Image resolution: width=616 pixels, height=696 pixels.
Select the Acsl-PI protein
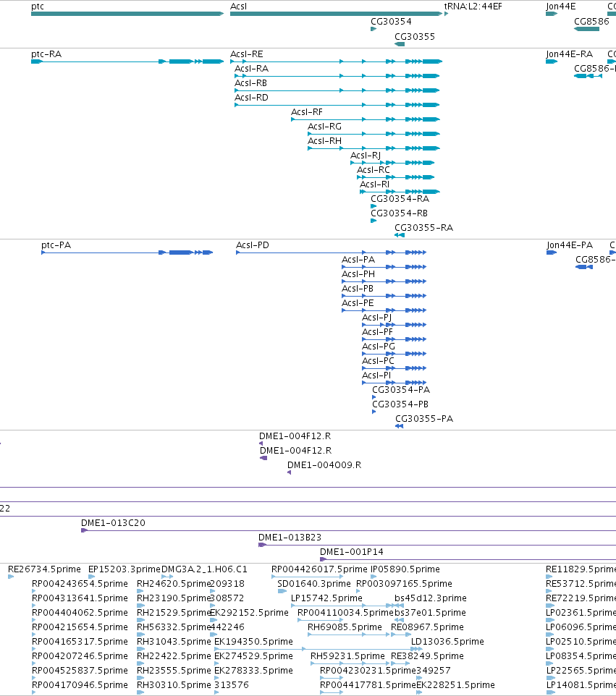[x=395, y=383]
